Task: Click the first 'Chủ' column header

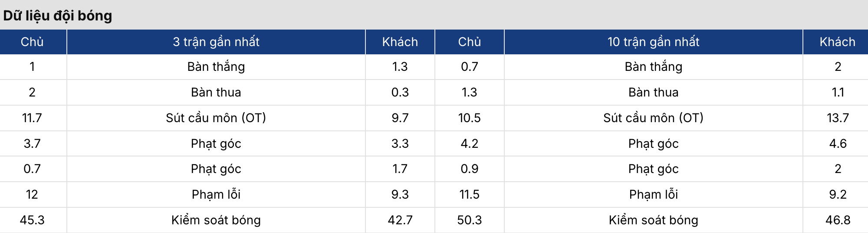Action: coord(32,42)
